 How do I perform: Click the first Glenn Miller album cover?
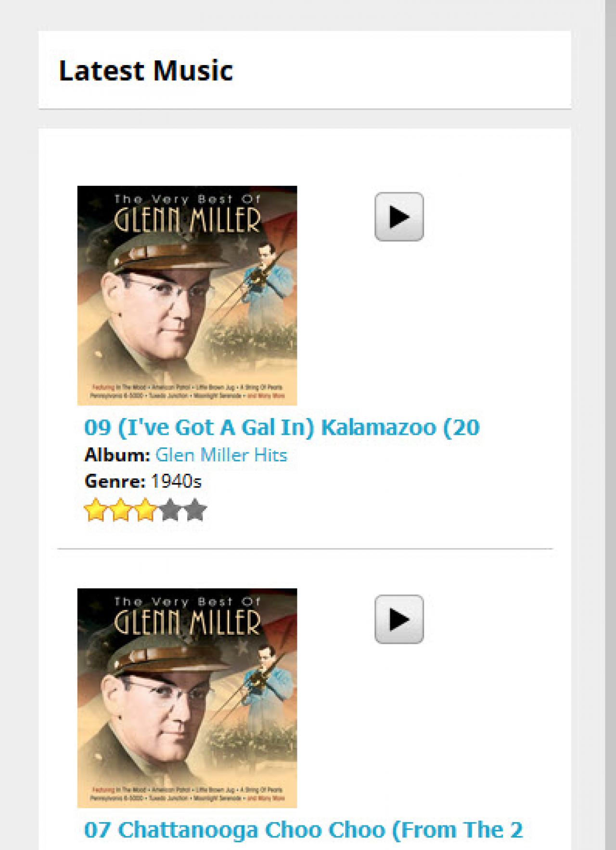pyautogui.click(x=187, y=295)
